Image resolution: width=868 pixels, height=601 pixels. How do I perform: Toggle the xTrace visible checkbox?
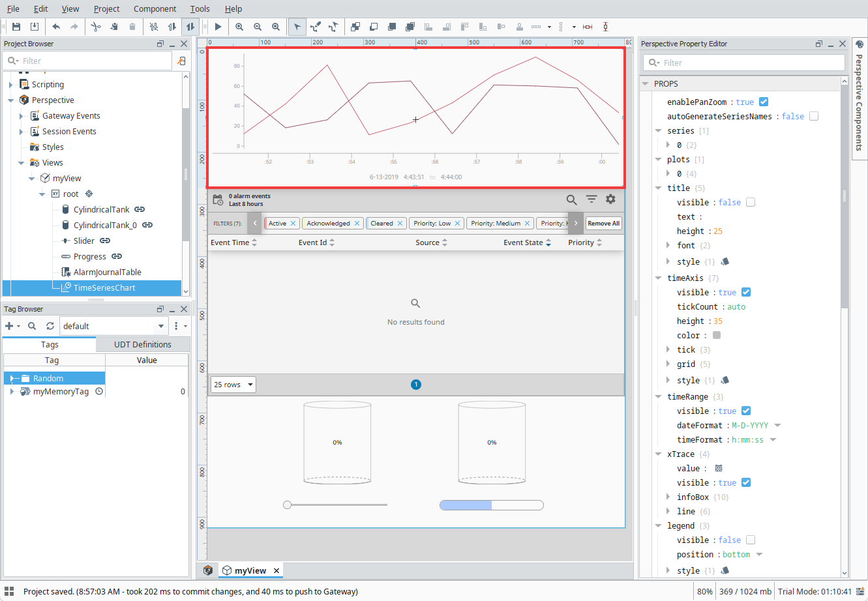[746, 482]
